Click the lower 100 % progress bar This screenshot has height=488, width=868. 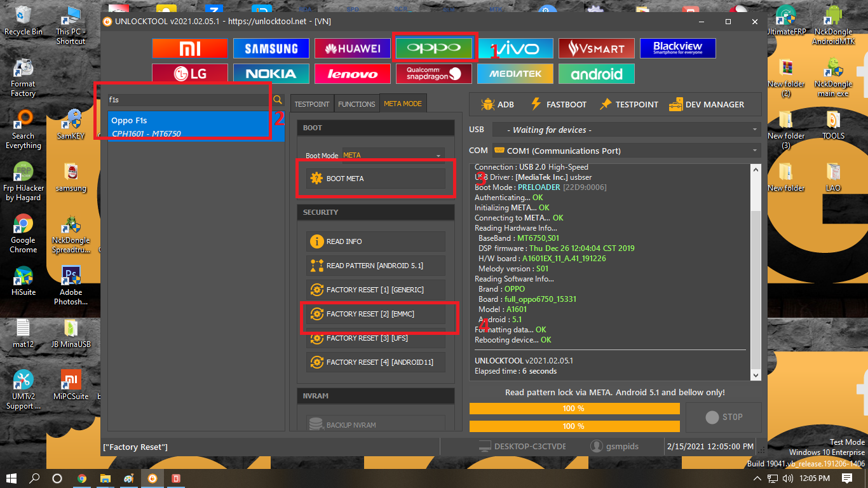[x=574, y=426]
